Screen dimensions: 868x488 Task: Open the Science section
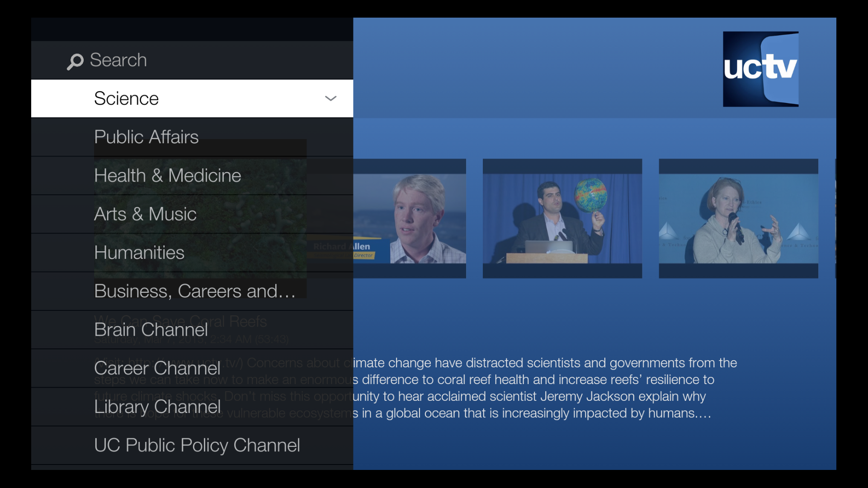[x=126, y=98]
